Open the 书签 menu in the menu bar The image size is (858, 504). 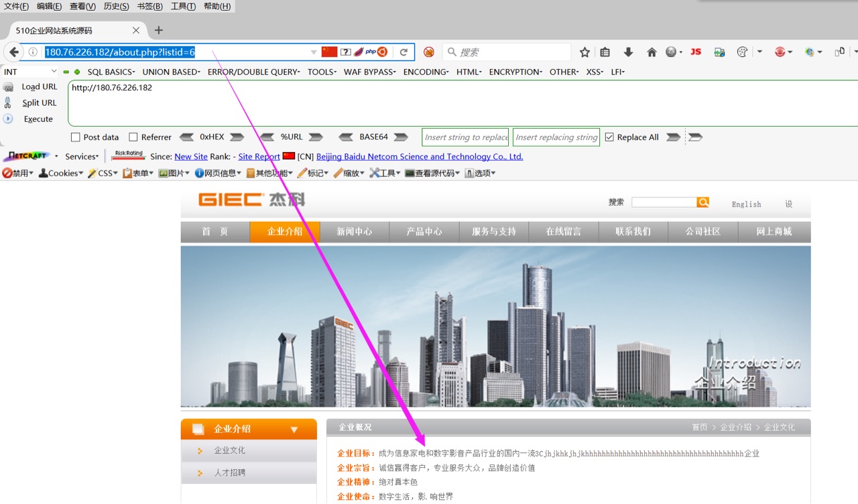tap(149, 6)
